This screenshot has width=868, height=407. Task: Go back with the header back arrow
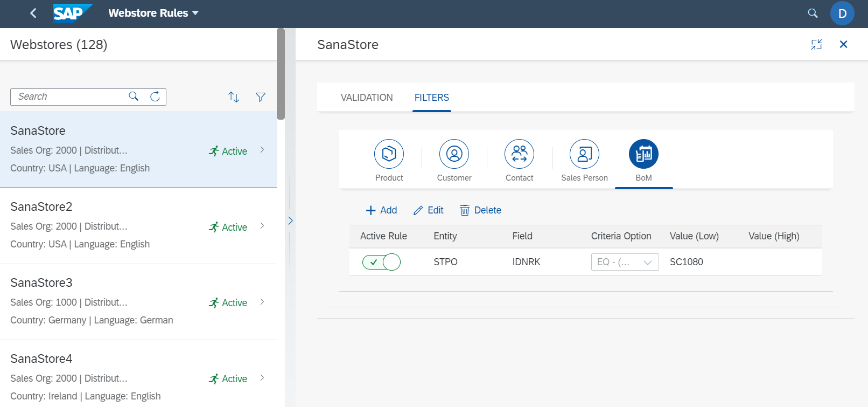33,13
